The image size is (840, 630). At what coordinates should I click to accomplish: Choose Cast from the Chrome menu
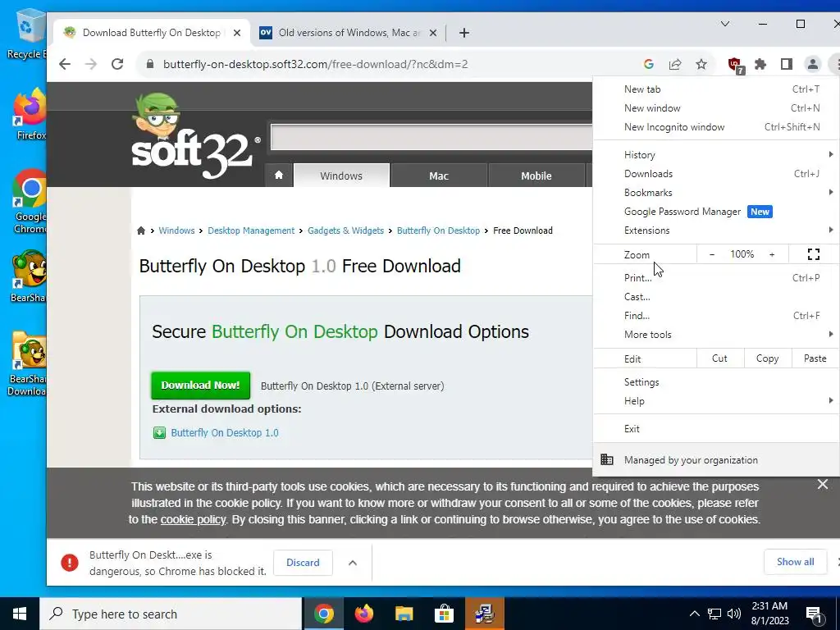coord(716,297)
